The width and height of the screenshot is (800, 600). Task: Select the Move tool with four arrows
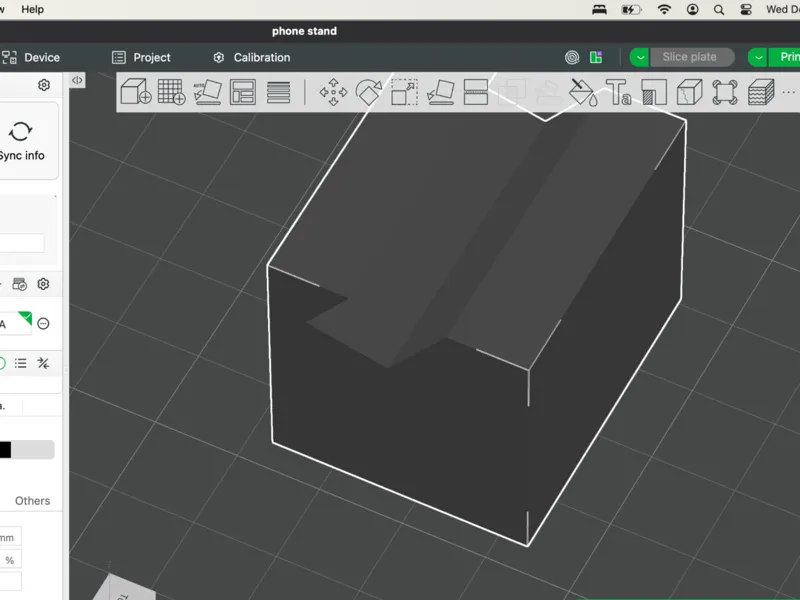(x=333, y=92)
